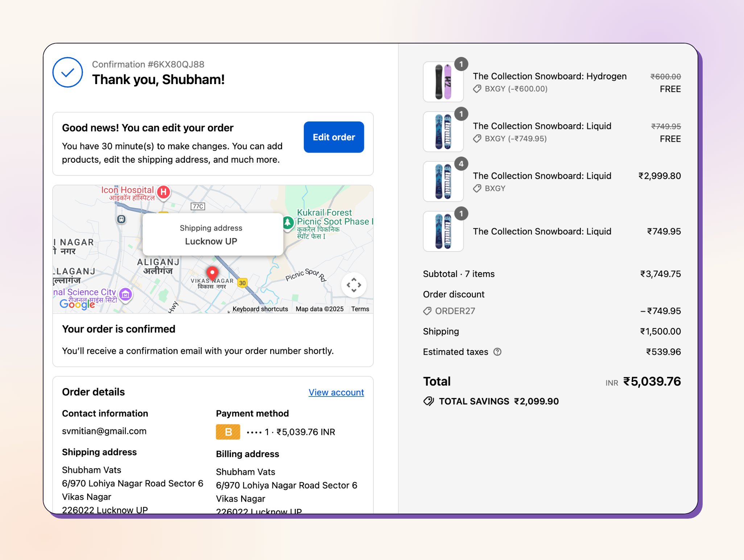Open the map Terms link
This screenshot has height=560, width=744.
coord(360,309)
